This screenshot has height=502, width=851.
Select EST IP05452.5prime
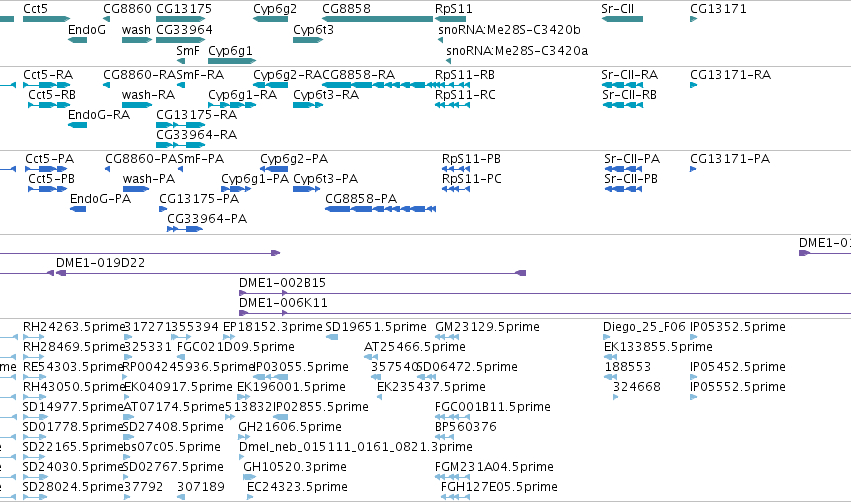pyautogui.click(x=694, y=377)
